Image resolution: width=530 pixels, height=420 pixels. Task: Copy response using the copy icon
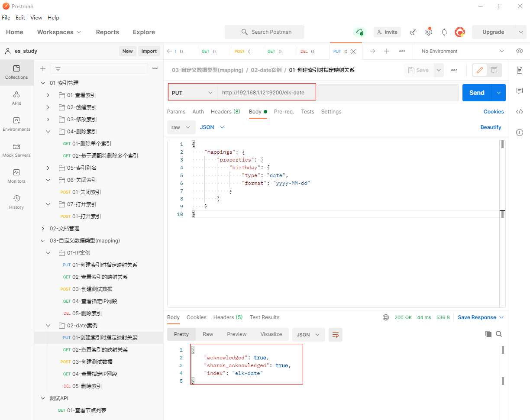(488, 334)
